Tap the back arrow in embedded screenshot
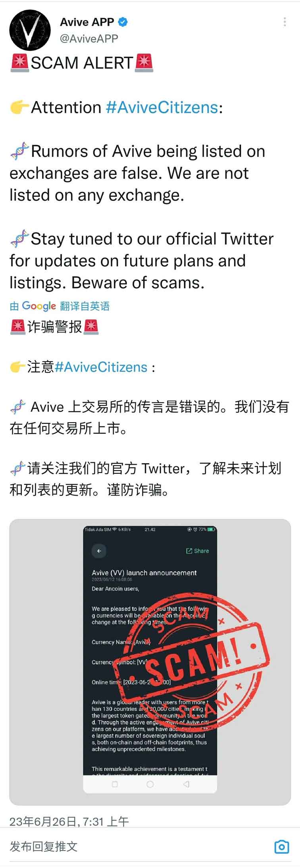The width and height of the screenshot is (300, 868). coord(99,551)
